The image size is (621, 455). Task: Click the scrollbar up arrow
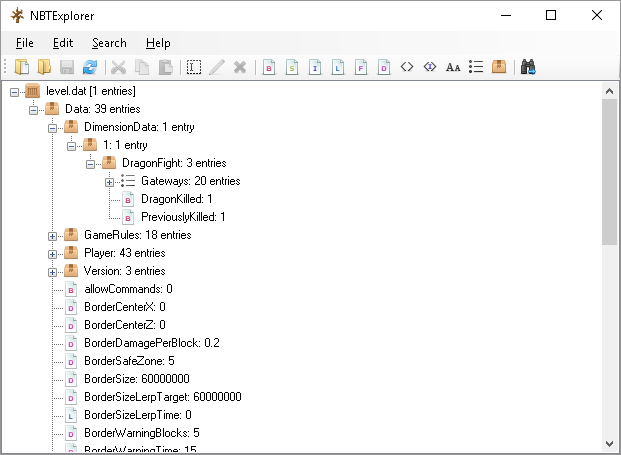point(609,91)
